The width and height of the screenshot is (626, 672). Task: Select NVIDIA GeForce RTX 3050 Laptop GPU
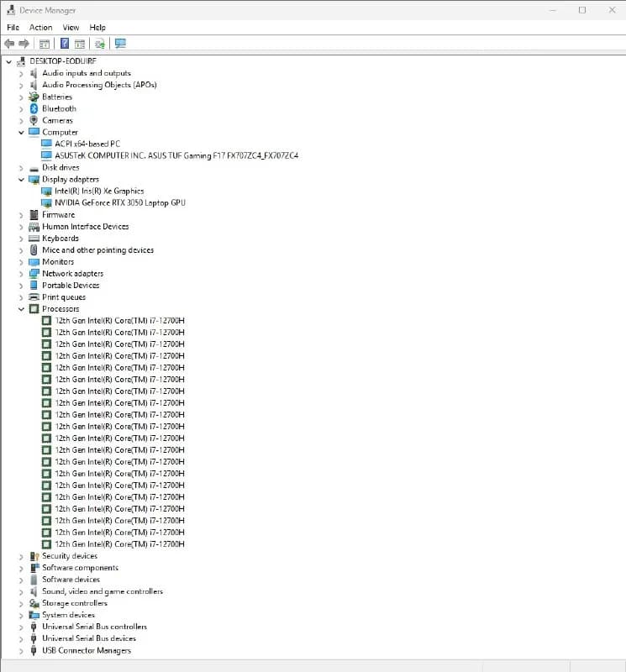click(120, 202)
